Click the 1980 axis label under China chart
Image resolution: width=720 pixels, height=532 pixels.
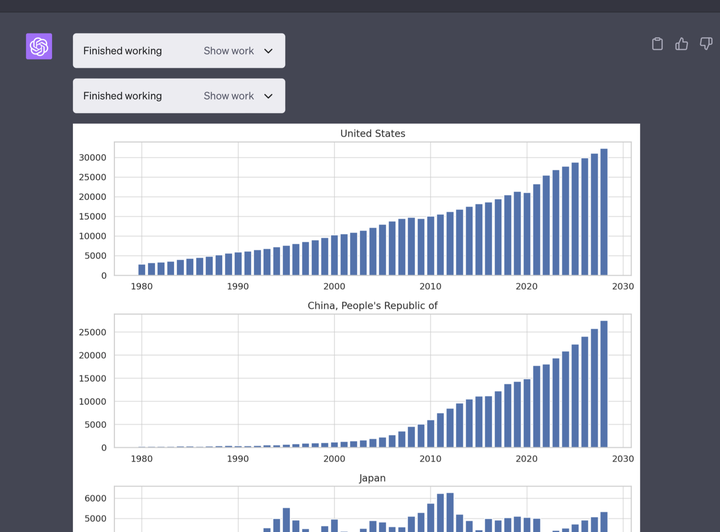(x=141, y=459)
